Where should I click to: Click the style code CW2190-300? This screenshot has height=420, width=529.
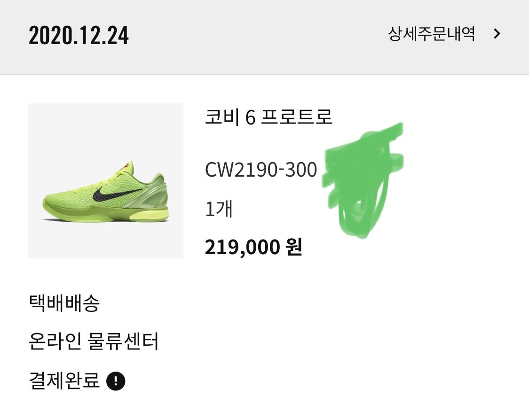click(261, 169)
